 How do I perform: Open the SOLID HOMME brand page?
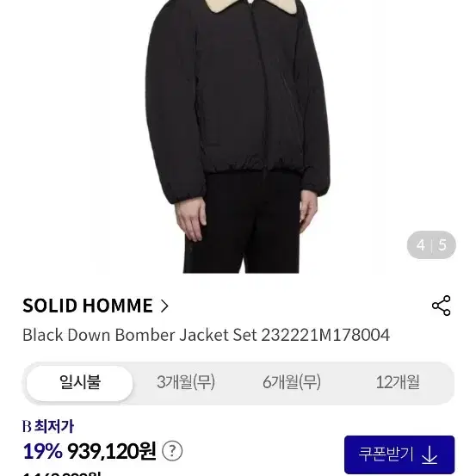[88, 306]
